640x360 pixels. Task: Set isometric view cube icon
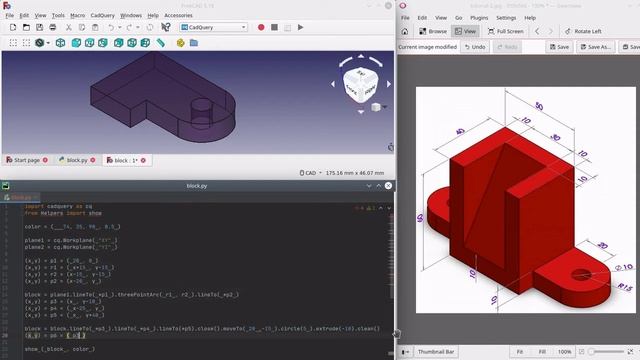coord(60,43)
